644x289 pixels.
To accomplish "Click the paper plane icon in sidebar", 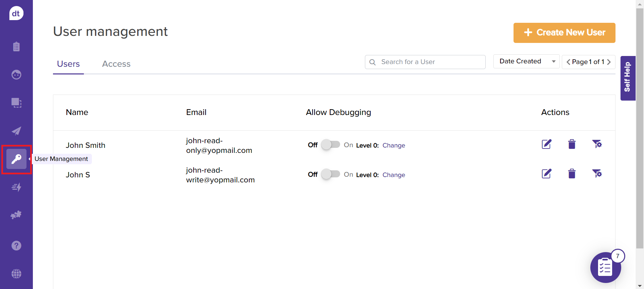I will click(x=16, y=131).
